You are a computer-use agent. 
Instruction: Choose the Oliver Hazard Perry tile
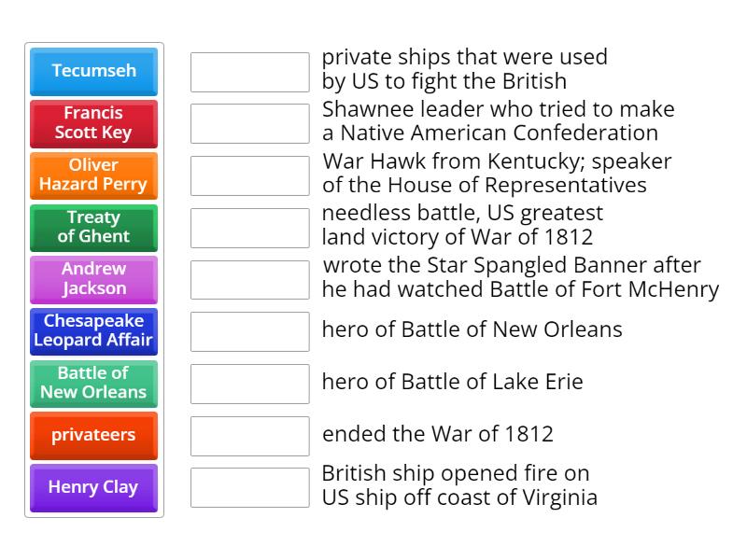[93, 175]
